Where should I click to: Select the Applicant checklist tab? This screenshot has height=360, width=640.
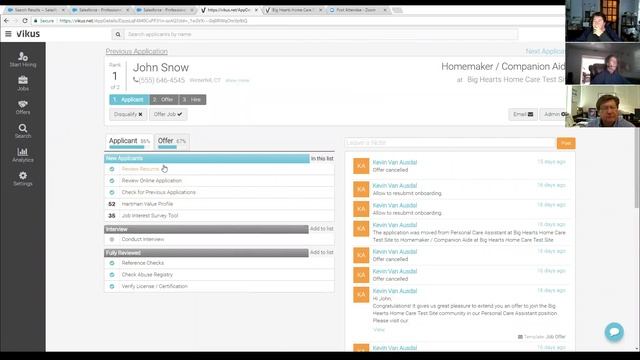[129, 142]
